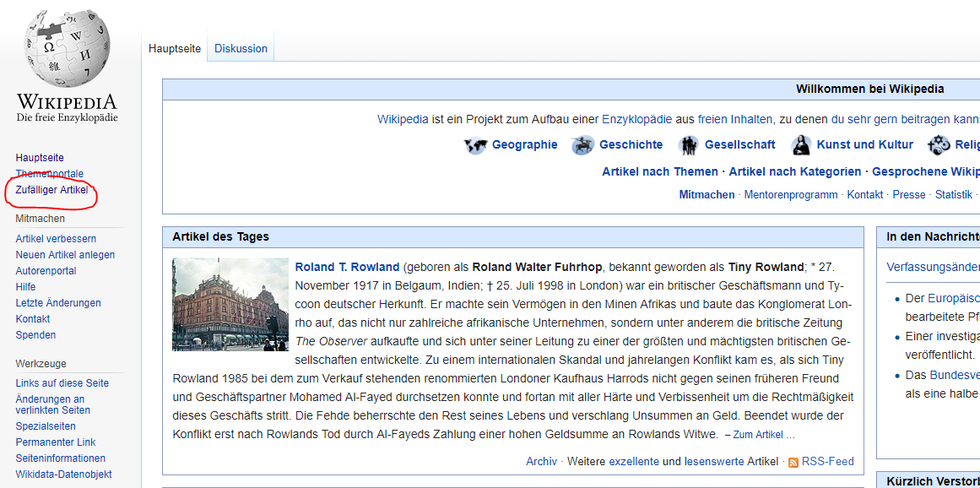Viewport: 980px width, 488px height.
Task: Open Seiteninformationen link
Action: tap(61, 458)
